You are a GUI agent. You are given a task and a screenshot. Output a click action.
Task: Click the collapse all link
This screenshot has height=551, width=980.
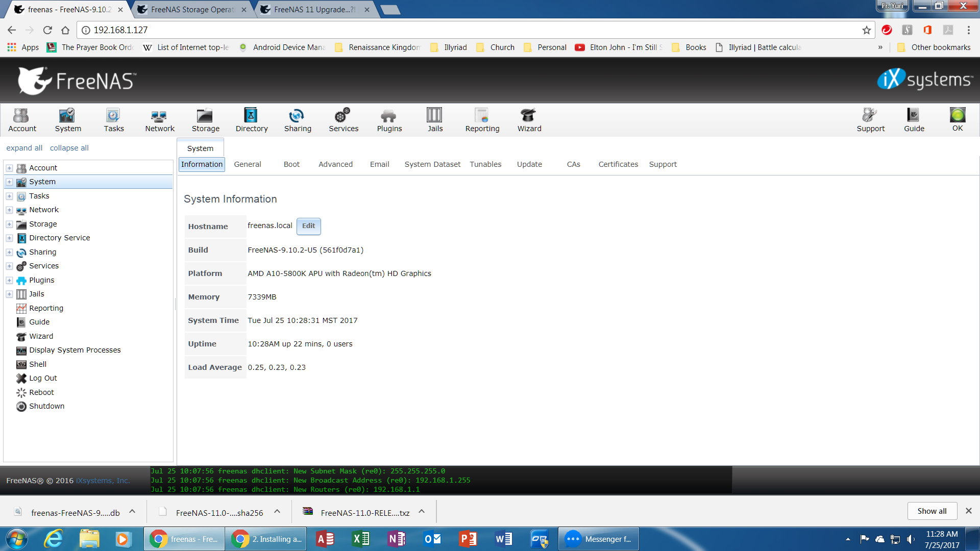(69, 148)
